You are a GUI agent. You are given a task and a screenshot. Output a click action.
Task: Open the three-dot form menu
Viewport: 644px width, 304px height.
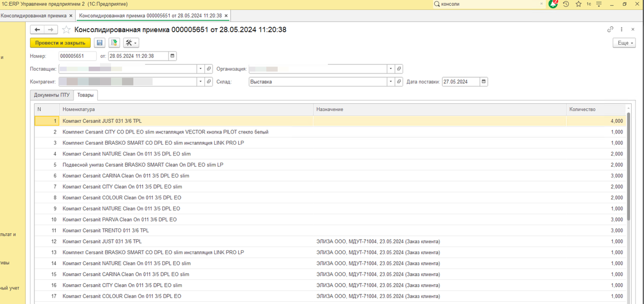tap(621, 29)
